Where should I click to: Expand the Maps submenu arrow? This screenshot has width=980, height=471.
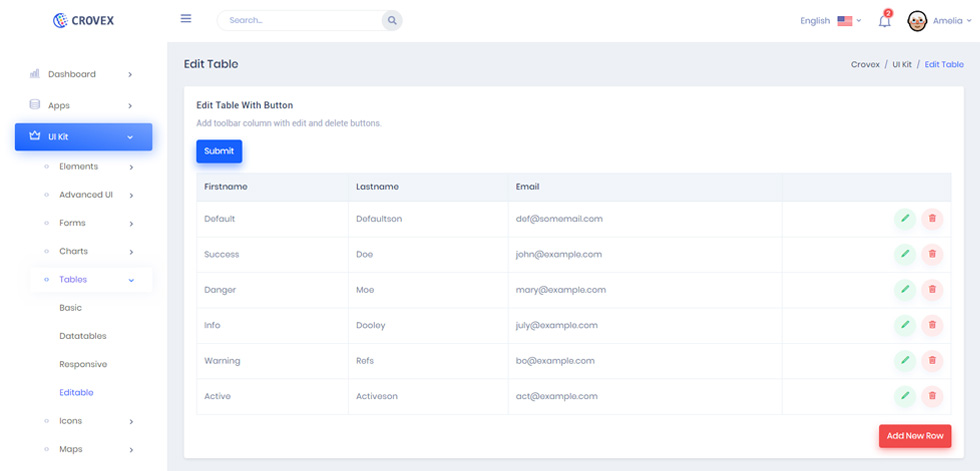pos(131,450)
